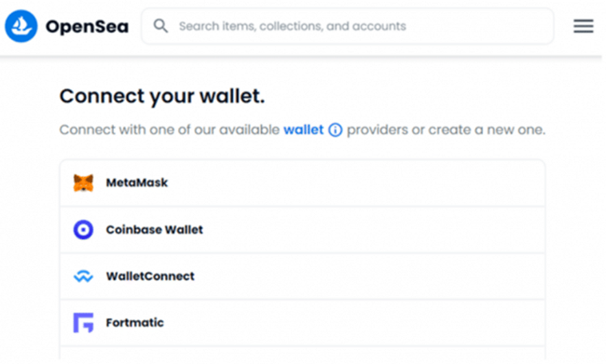The height and width of the screenshot is (364, 606).
Task: Connect using the WalletConnect option
Action: (302, 276)
